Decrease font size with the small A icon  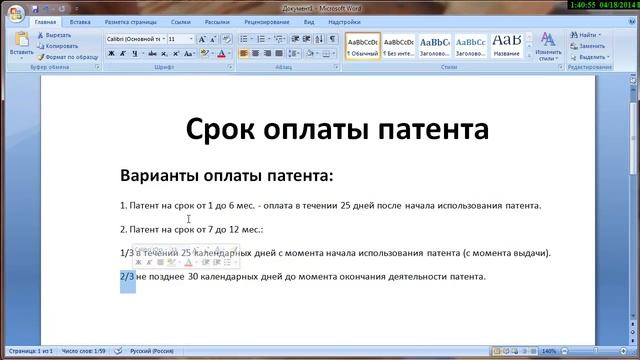(213, 39)
